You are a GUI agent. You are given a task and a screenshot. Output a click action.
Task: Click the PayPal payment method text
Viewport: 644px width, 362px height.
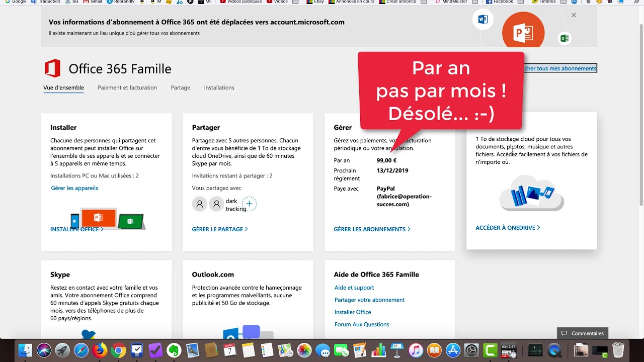click(x=404, y=197)
